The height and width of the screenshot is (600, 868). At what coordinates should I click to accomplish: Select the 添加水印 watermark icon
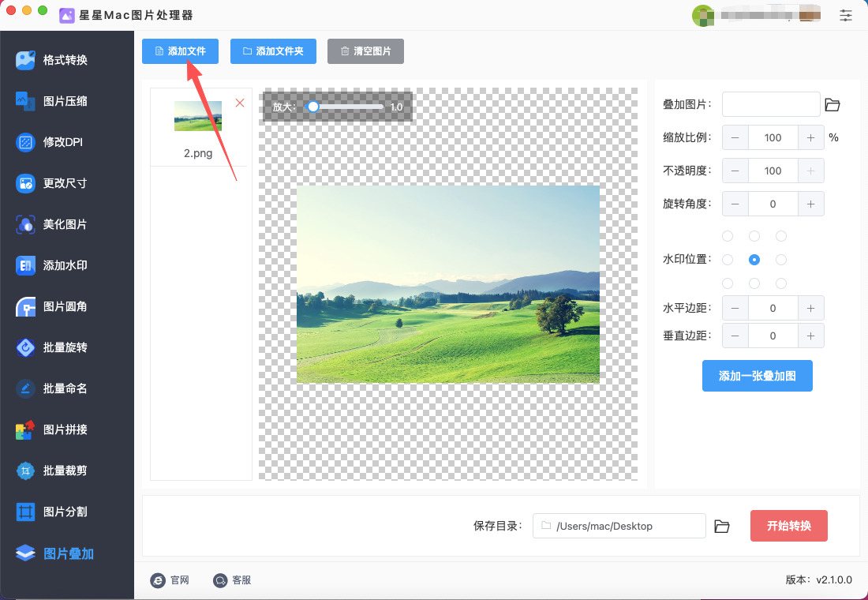tap(25, 265)
